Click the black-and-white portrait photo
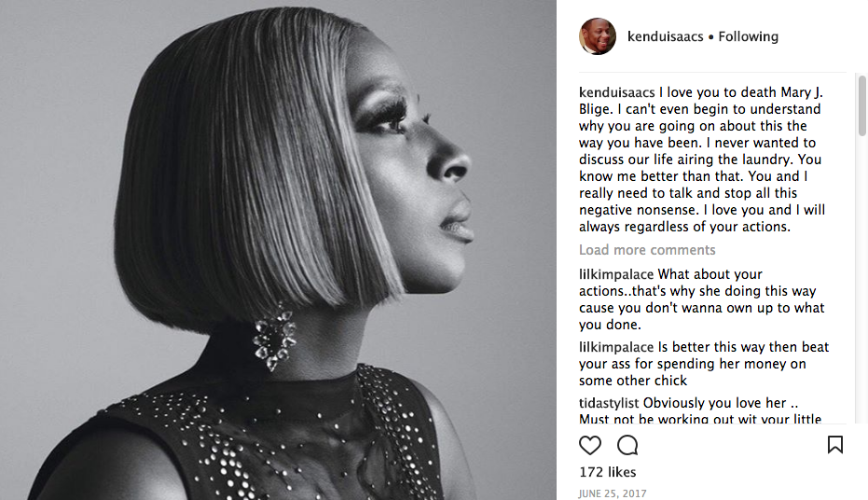 point(278,250)
